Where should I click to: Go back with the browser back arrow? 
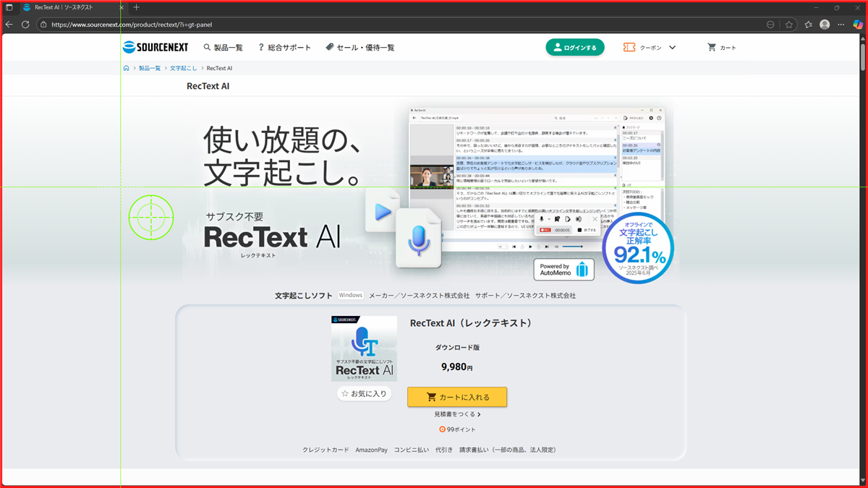pos(9,25)
